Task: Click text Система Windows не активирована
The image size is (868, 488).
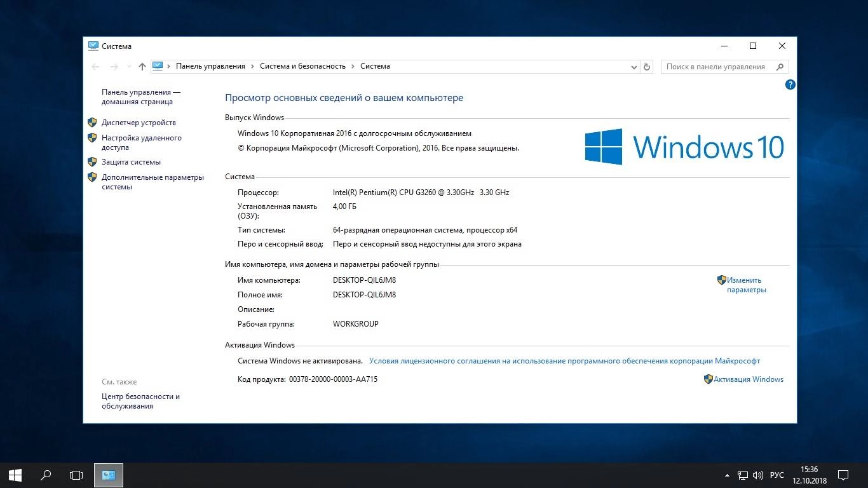Action: pos(300,361)
